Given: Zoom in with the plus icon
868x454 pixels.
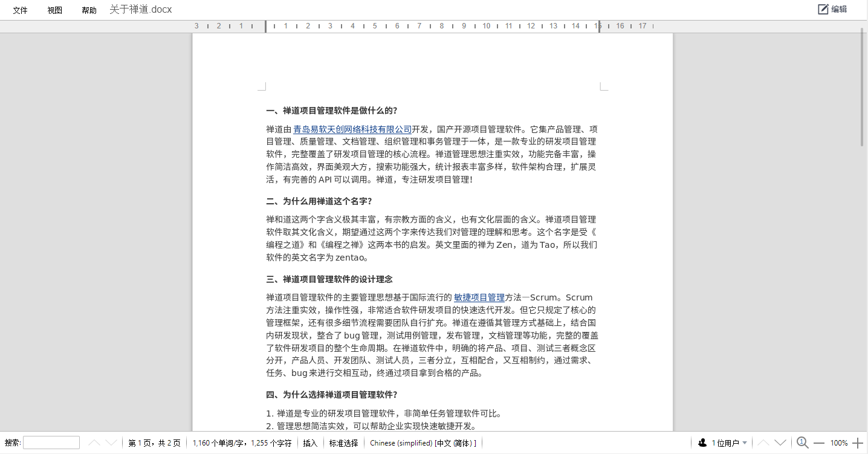Looking at the screenshot, I should pos(857,443).
